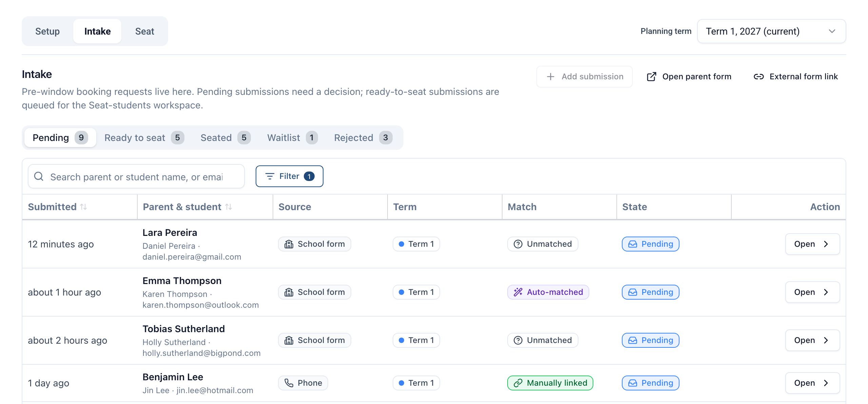Click the school building icon in Emma Thompson's row
The image size is (868, 404).
289,292
